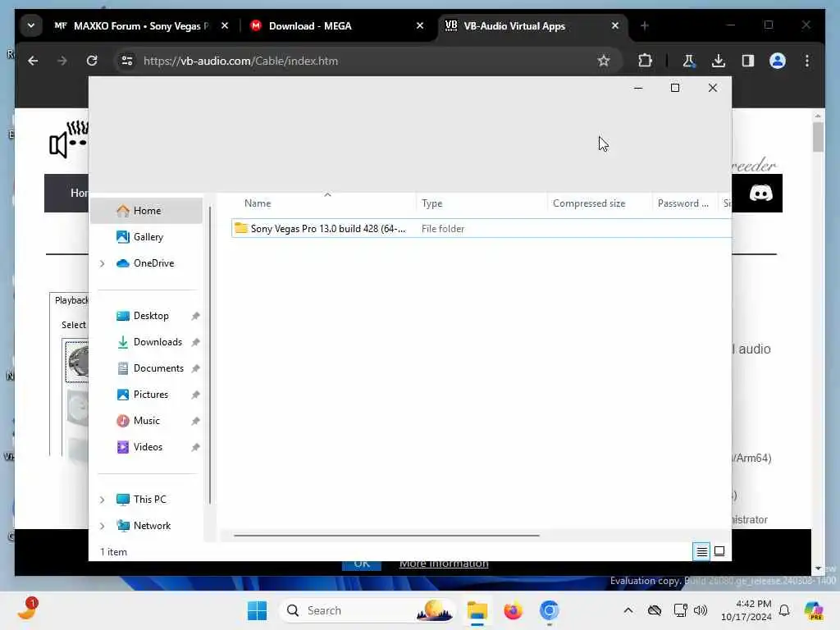840x630 pixels.
Task: Open the Windows Start menu
Action: (x=257, y=610)
